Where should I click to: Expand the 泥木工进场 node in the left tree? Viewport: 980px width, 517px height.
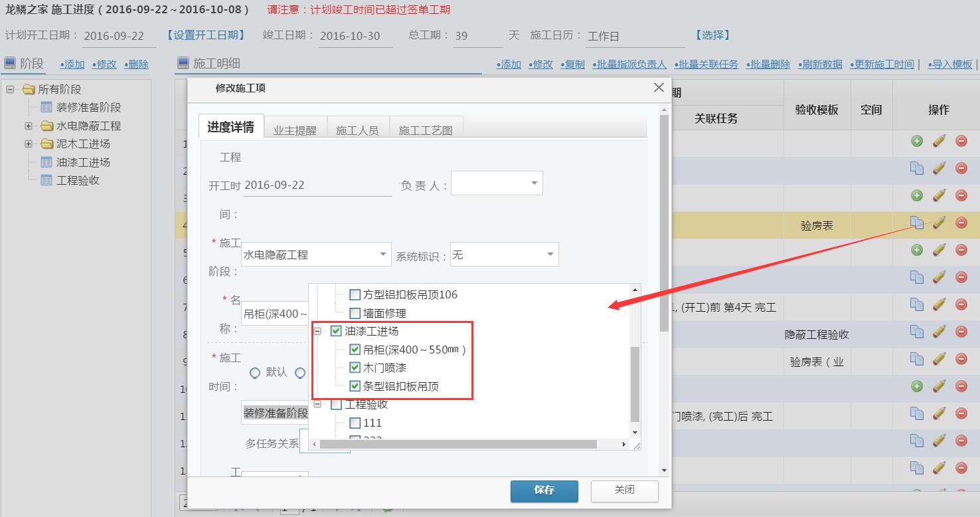pos(29,144)
